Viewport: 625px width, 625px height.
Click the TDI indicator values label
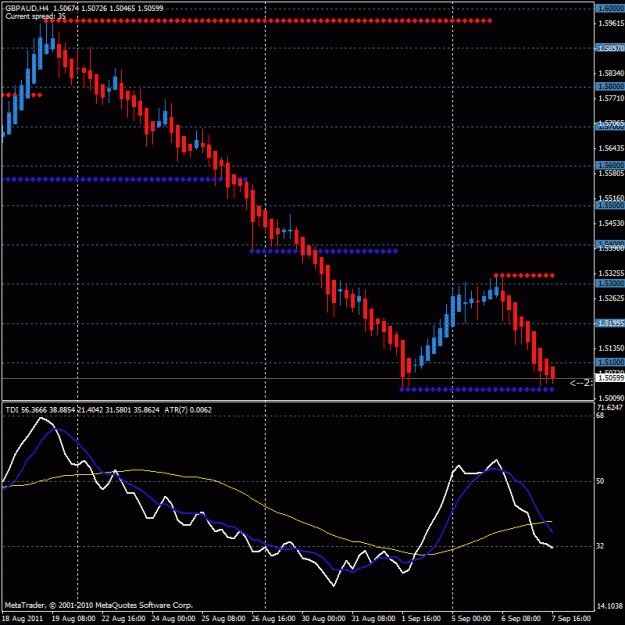83,410
